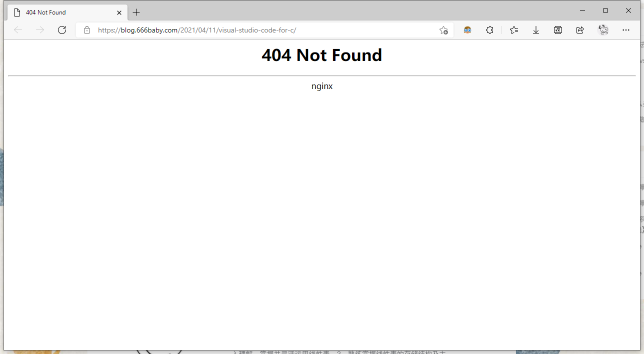View site information via lock icon
Screen dimensions: 644x354
[x=87, y=30]
